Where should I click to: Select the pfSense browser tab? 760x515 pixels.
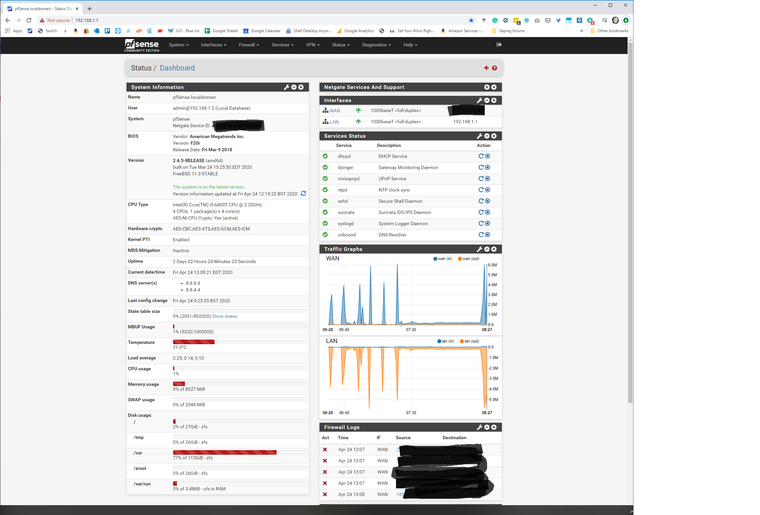(43, 9)
